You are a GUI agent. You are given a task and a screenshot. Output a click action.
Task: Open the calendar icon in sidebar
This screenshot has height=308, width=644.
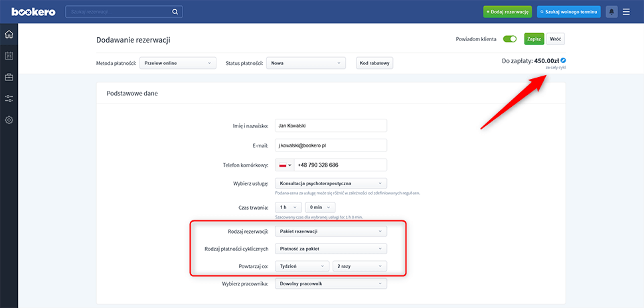[x=9, y=56]
